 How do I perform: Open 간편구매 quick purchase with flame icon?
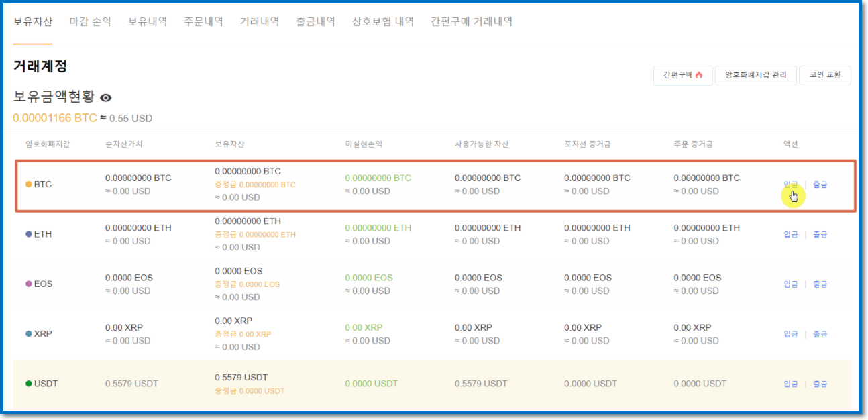click(683, 75)
